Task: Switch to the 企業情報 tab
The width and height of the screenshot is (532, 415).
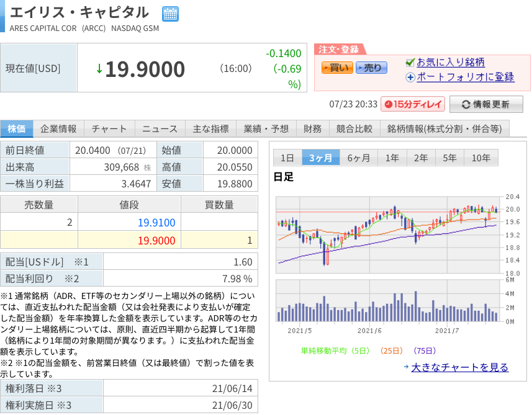Action: pyautogui.click(x=58, y=129)
